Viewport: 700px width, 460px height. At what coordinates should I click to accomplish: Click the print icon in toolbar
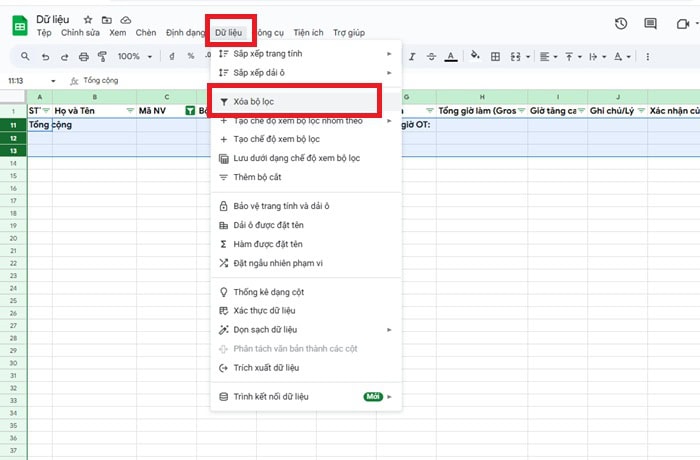pos(83,57)
